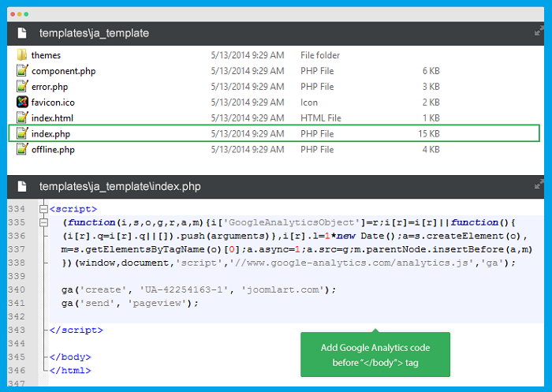Click the yellow minimize window dot
The width and height of the screenshot is (552, 392).
pyautogui.click(x=20, y=14)
